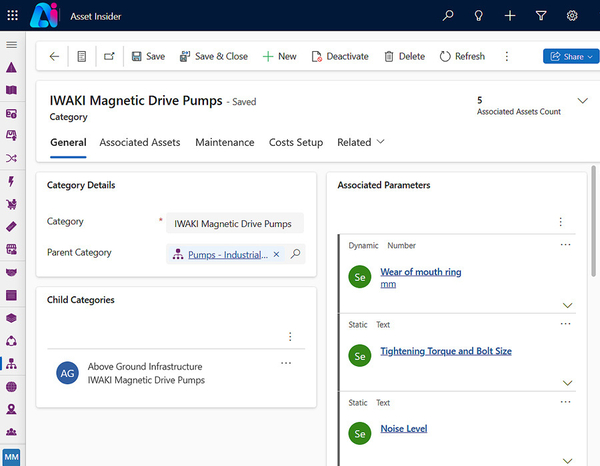The height and width of the screenshot is (466, 600).
Task: Edit the Category name input field
Action: (x=235, y=223)
